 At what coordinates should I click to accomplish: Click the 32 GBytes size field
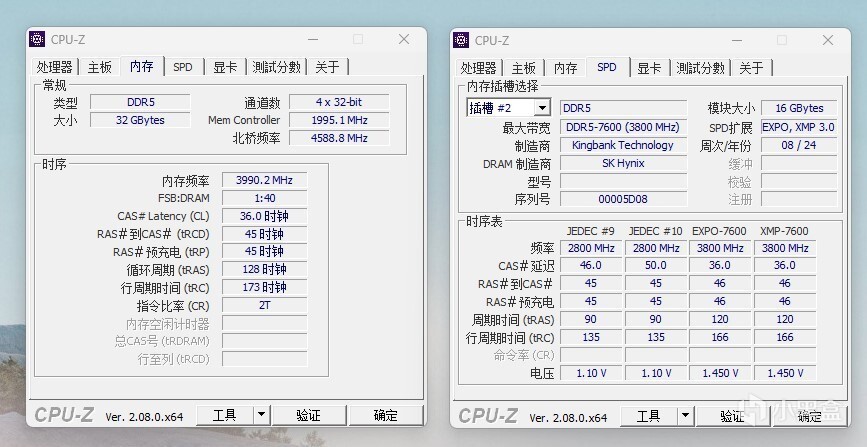tap(140, 120)
